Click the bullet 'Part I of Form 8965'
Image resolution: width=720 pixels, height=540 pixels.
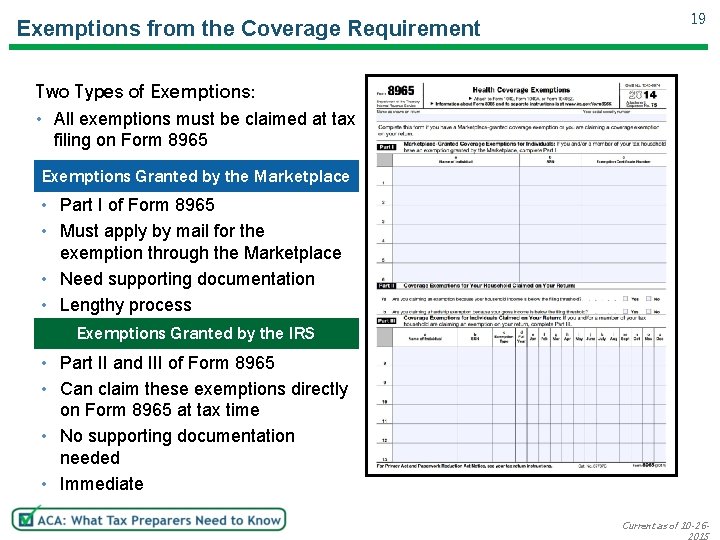[x=137, y=205]
